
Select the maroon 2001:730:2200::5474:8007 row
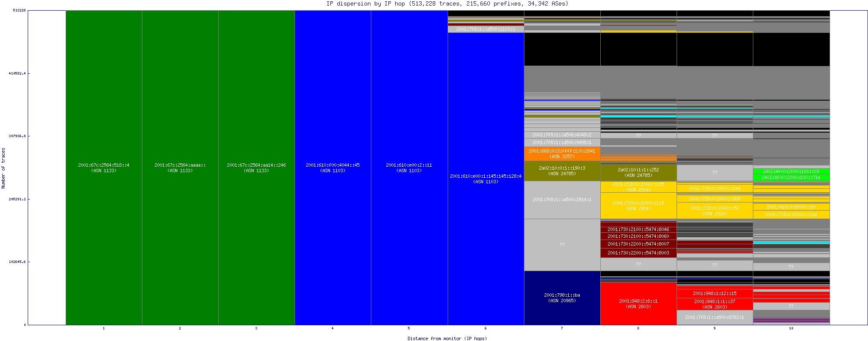point(638,244)
